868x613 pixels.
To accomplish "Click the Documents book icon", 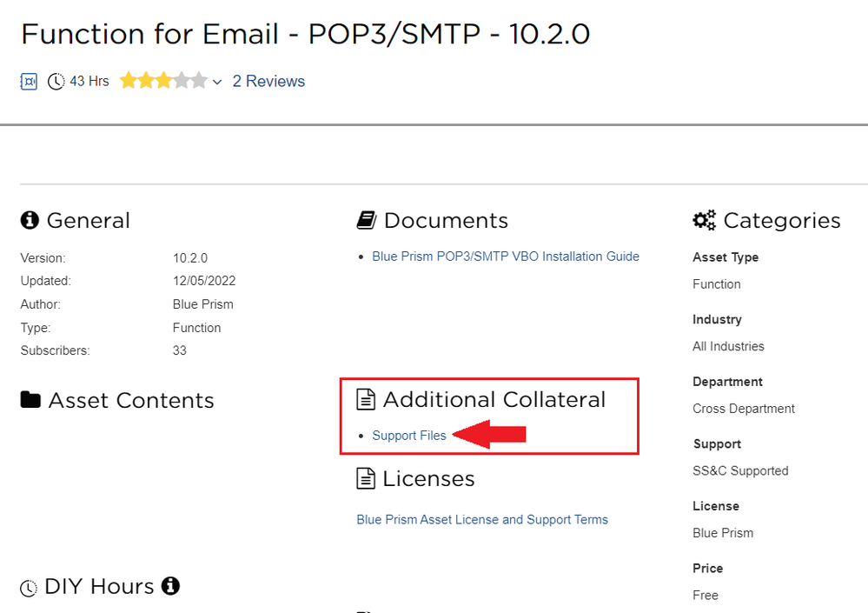I will tap(366, 221).
